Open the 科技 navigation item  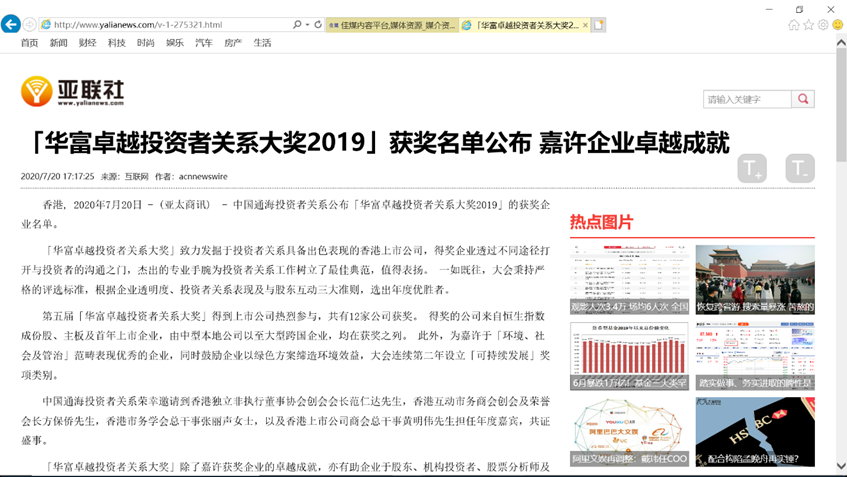tap(116, 43)
